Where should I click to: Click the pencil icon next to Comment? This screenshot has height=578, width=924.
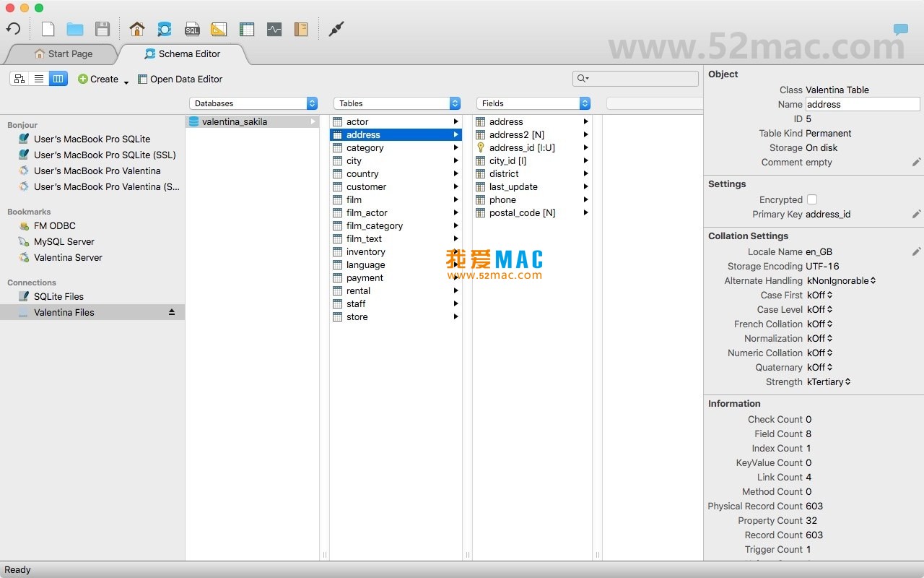point(915,163)
